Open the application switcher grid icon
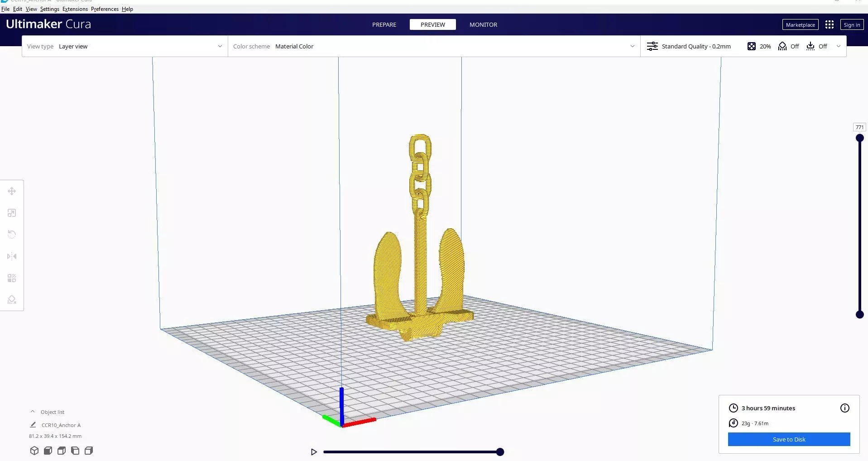The height and width of the screenshot is (461, 868). click(x=830, y=24)
